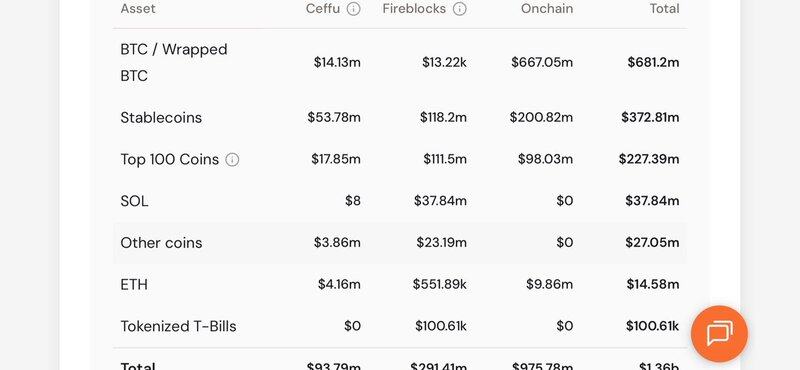Click the $681.2m BTC total value
The height and width of the screenshot is (370, 800).
[x=654, y=62]
